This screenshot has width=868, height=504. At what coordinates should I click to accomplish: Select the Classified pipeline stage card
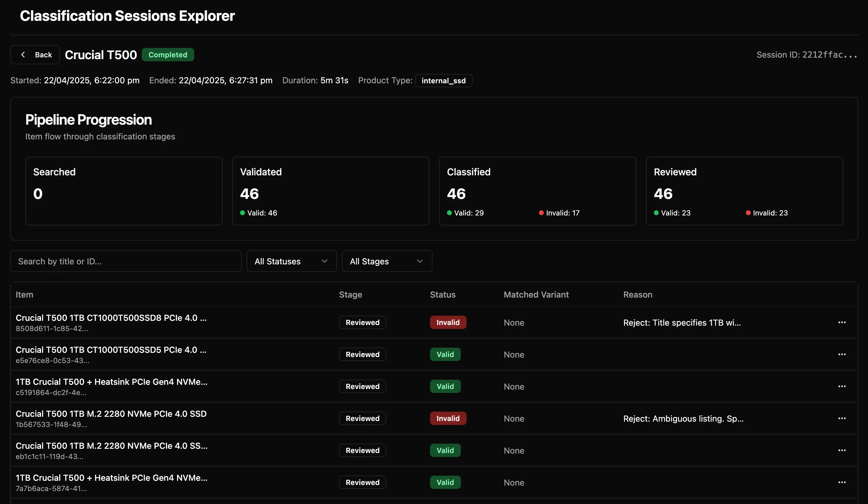point(537,191)
